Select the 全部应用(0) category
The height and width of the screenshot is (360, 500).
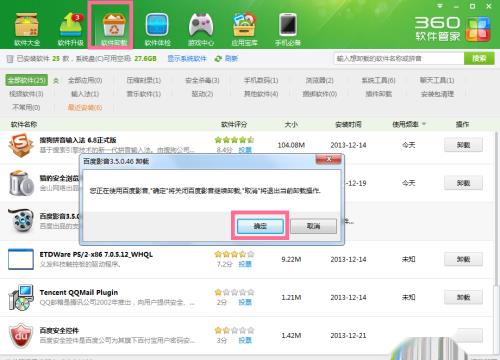point(85,80)
